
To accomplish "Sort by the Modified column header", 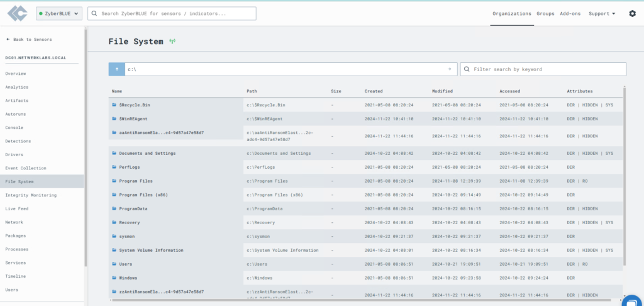I will pyautogui.click(x=442, y=91).
